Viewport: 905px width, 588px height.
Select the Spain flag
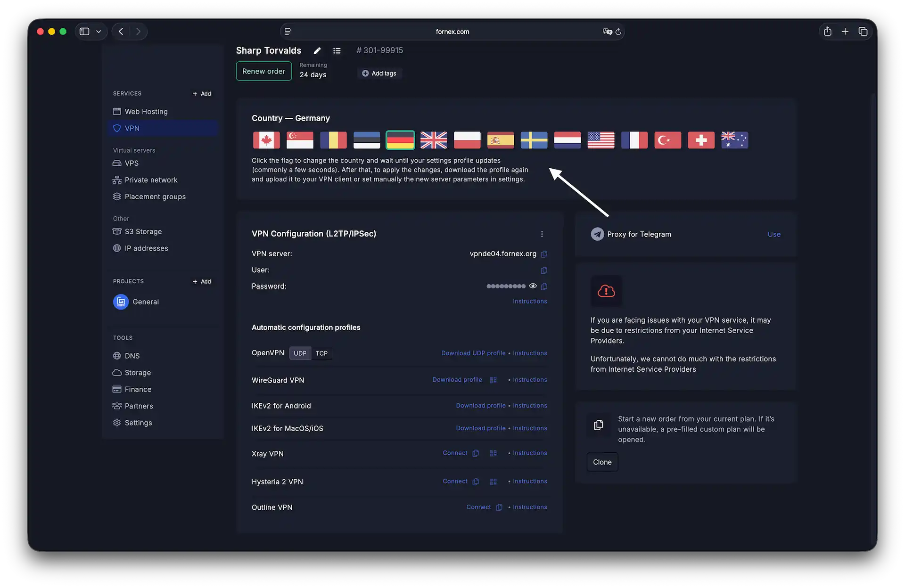[501, 140]
